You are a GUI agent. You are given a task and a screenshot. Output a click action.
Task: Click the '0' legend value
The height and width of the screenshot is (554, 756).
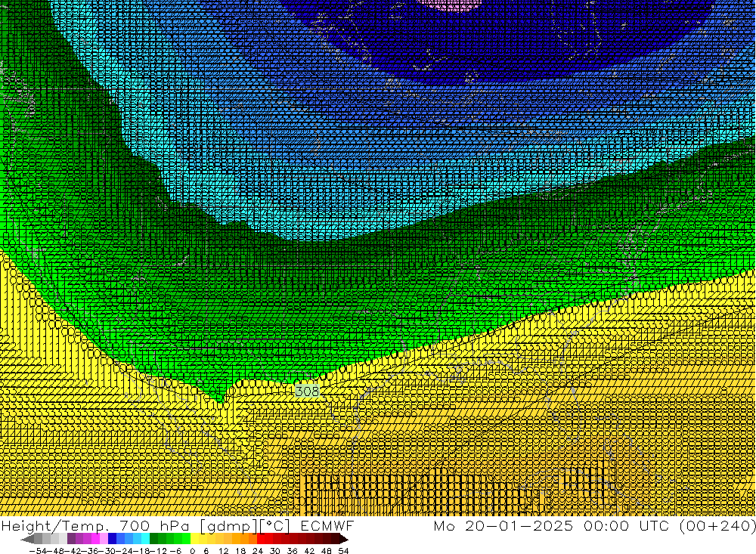tap(192, 551)
